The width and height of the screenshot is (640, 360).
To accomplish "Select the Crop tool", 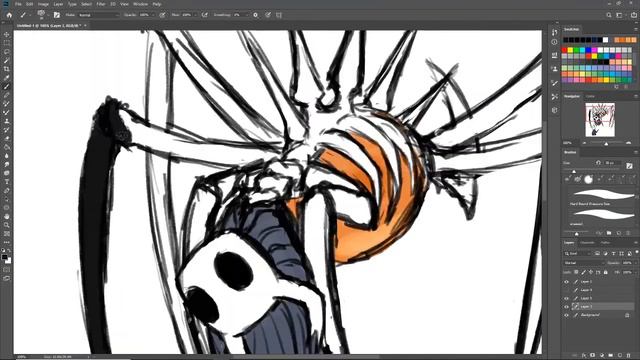I will click(x=7, y=69).
